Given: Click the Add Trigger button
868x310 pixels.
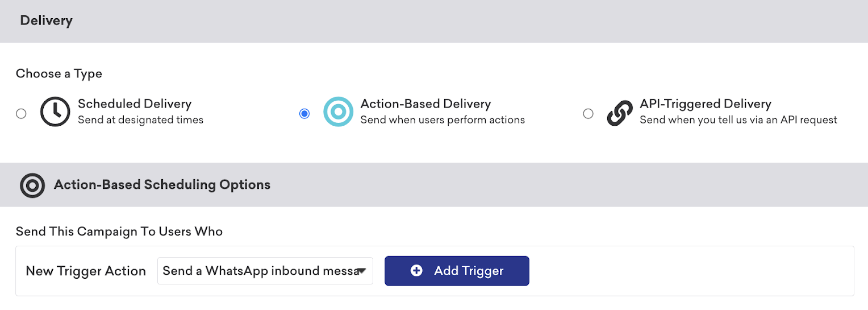Looking at the screenshot, I should 457,271.
